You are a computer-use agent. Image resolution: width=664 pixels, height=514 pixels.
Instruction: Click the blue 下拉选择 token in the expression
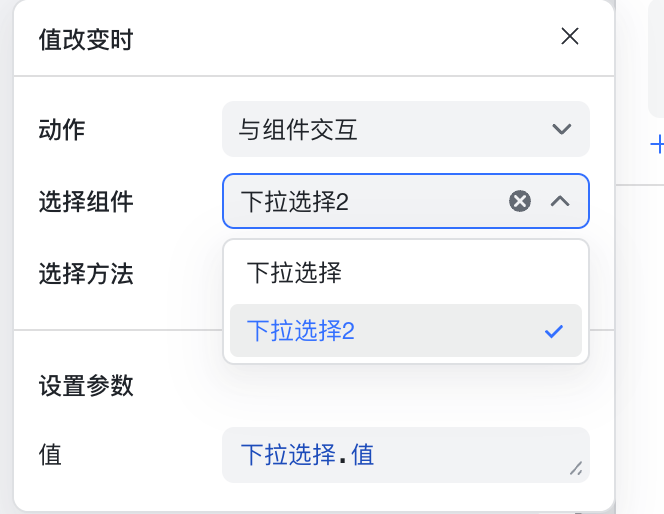[x=288, y=455]
